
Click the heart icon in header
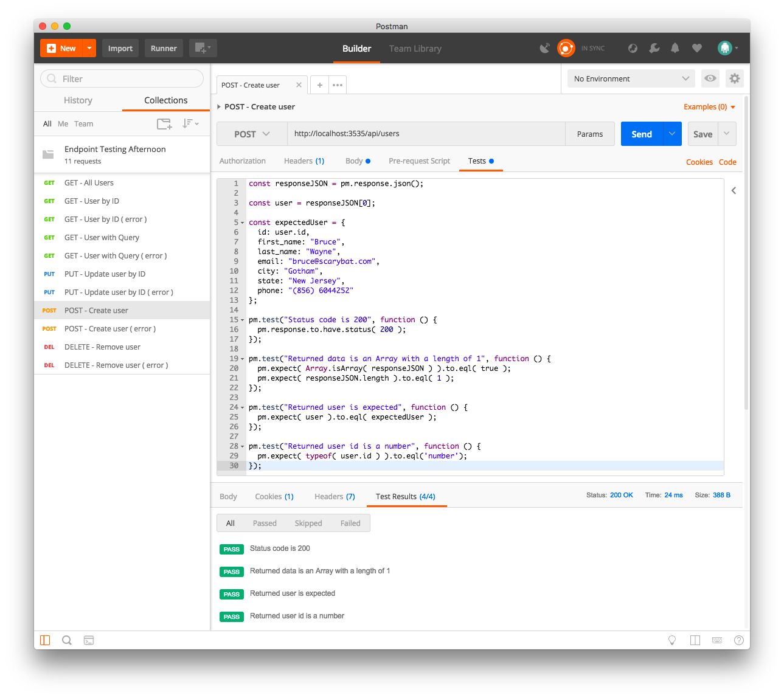point(697,48)
